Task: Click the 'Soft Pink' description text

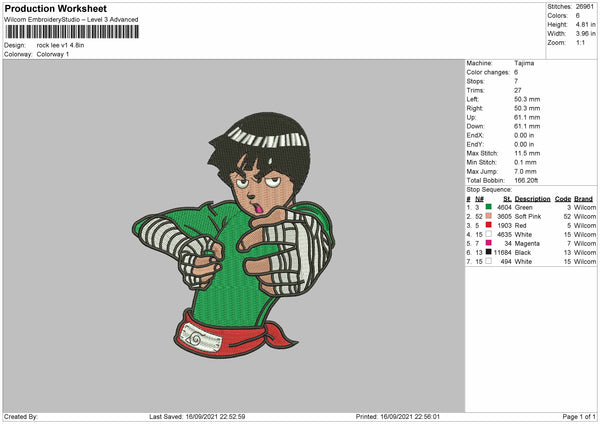Action: 528,217
